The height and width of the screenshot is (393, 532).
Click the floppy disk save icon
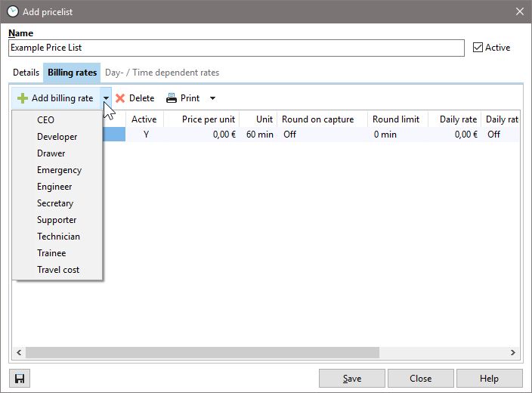(20, 379)
